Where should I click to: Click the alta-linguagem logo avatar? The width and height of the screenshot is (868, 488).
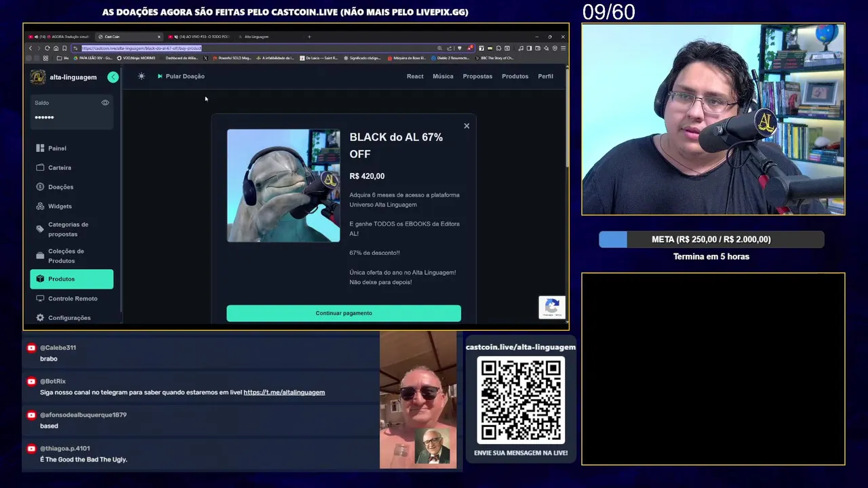tap(38, 77)
